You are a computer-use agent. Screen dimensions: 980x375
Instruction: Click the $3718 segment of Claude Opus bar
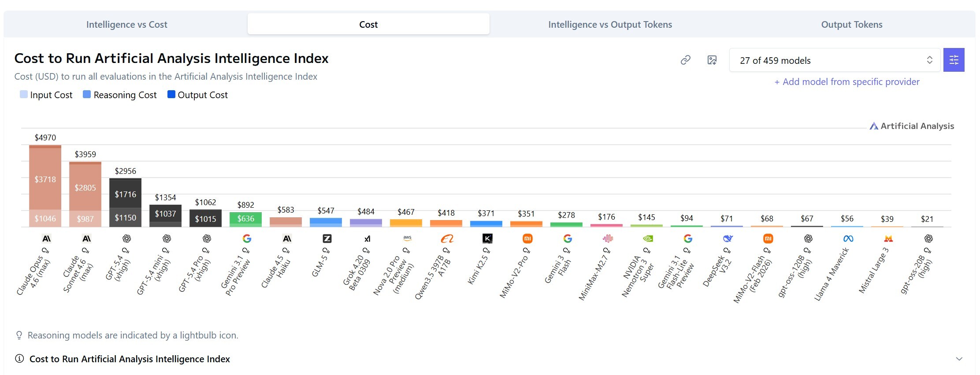pyautogui.click(x=45, y=179)
